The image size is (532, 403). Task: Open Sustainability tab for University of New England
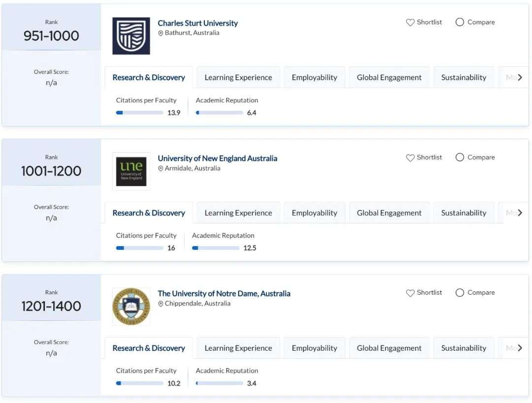coord(464,213)
